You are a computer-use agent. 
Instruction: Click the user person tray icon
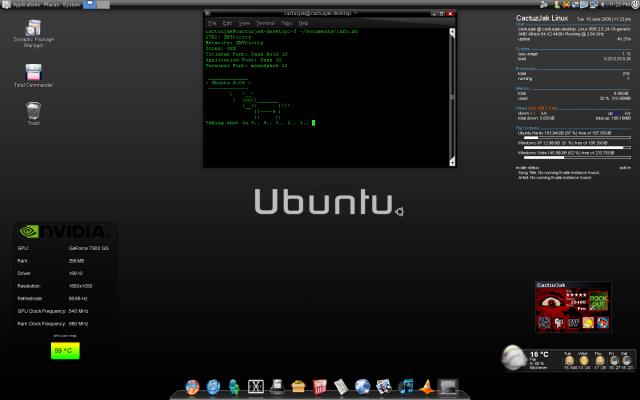tap(557, 4)
